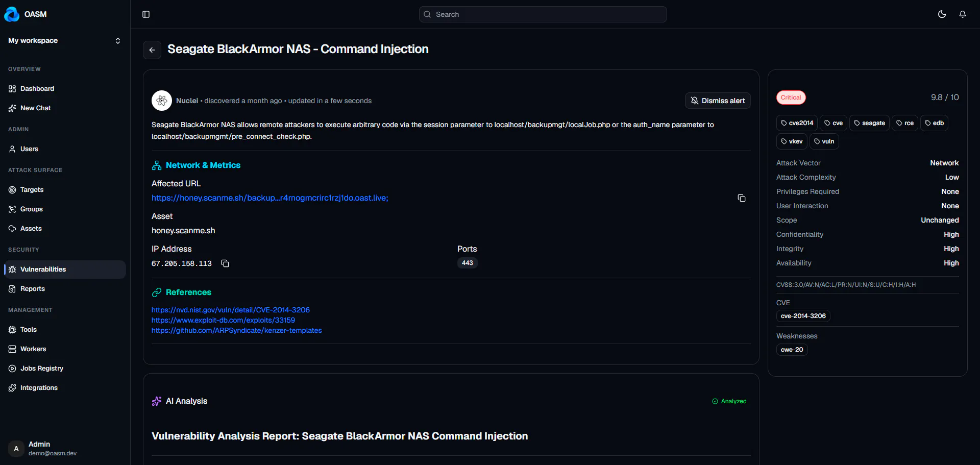Copy the affected URL
The height and width of the screenshot is (465, 980).
coord(742,198)
